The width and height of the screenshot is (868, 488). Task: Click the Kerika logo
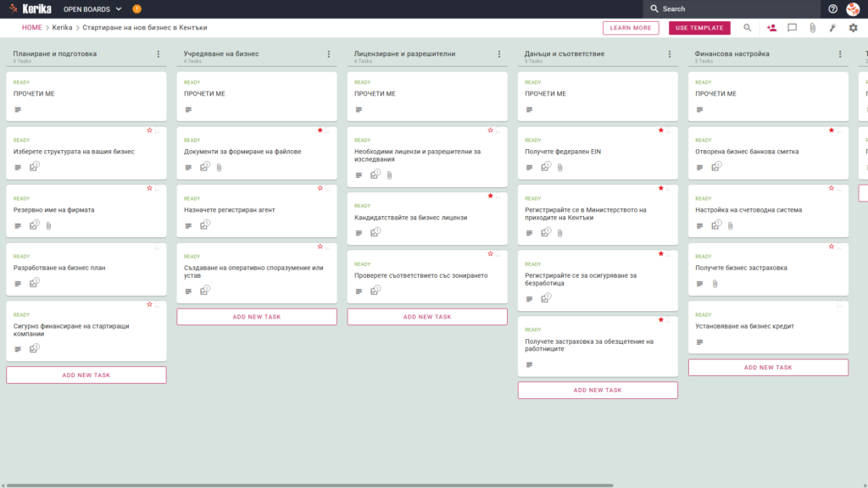31,8
